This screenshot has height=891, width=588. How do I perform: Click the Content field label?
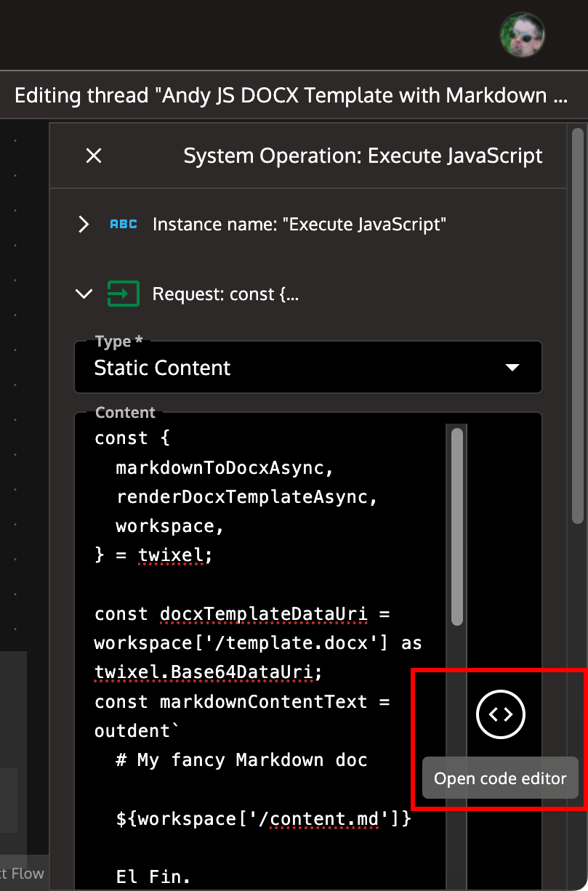(124, 412)
